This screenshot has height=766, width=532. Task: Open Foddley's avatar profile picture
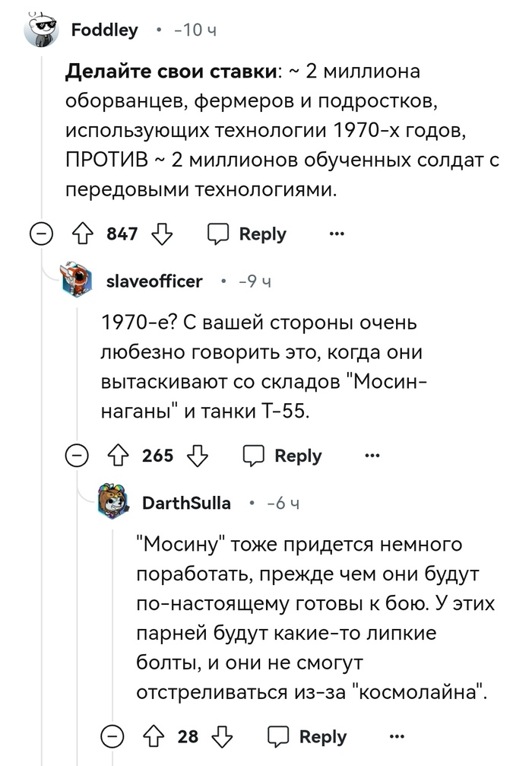(x=42, y=30)
